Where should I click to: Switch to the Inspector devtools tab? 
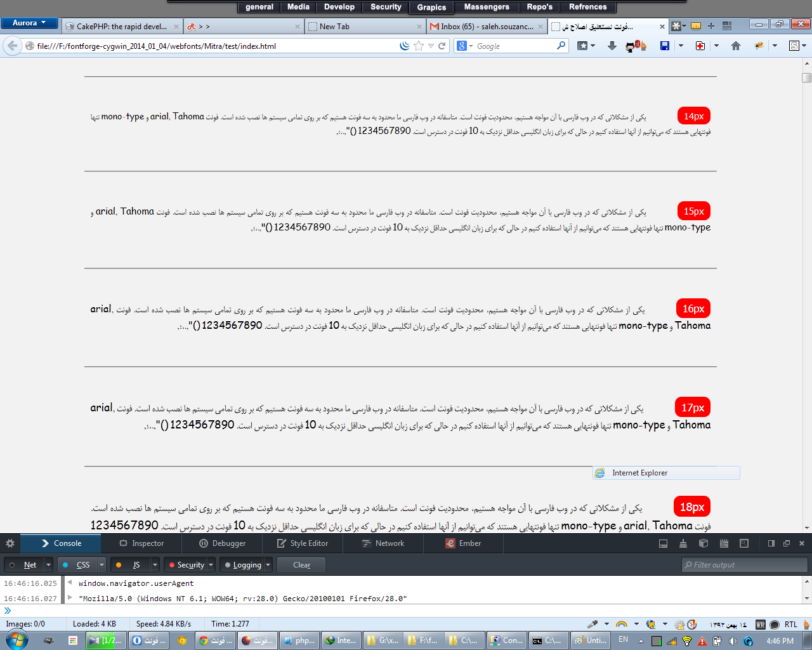141,543
